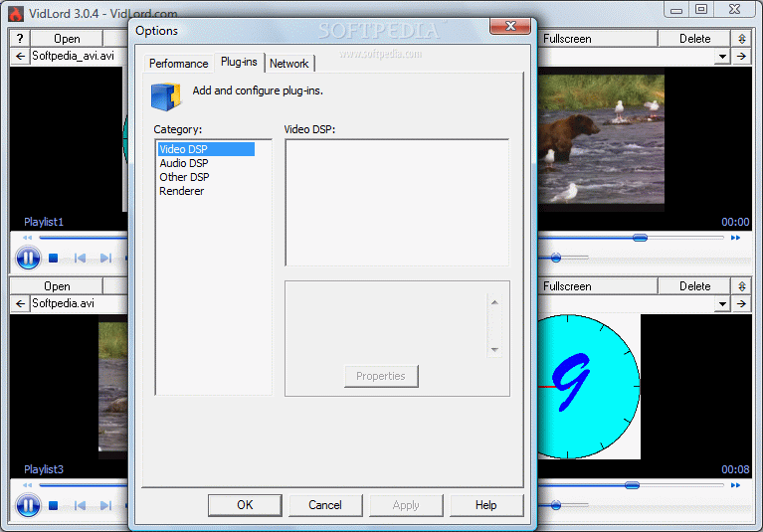This screenshot has height=532, width=763.
Task: Open file dropdown in top-right player
Action: pos(722,57)
